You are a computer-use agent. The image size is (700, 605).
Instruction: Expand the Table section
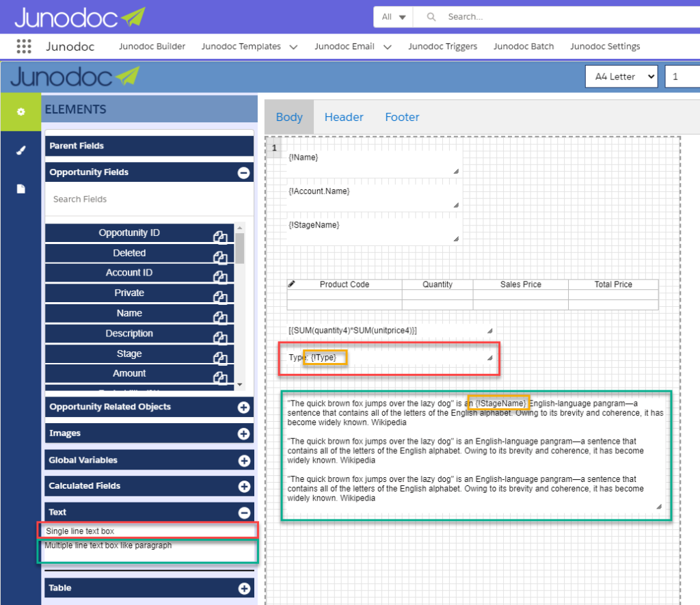244,589
